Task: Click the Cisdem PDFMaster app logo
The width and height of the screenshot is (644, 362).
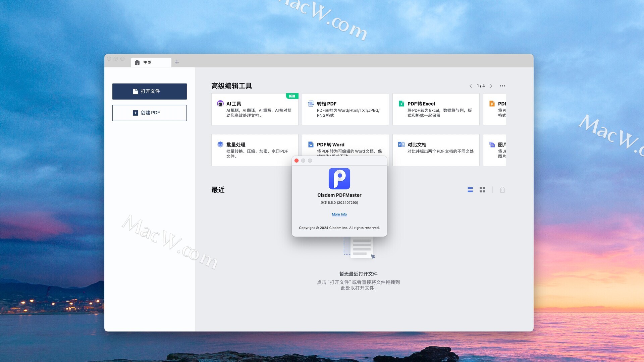Action: coord(339,179)
